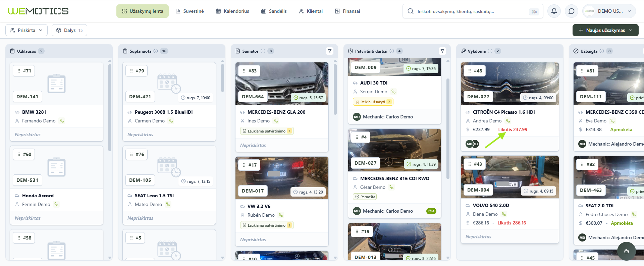644x266 pixels.
Task: Click the Paruošta status badge
Action: coord(365,197)
